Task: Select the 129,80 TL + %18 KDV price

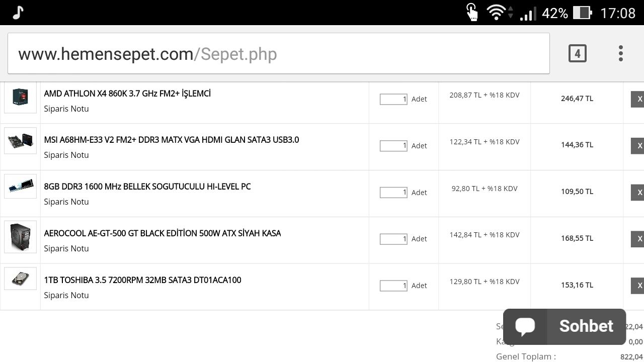Action: (485, 282)
